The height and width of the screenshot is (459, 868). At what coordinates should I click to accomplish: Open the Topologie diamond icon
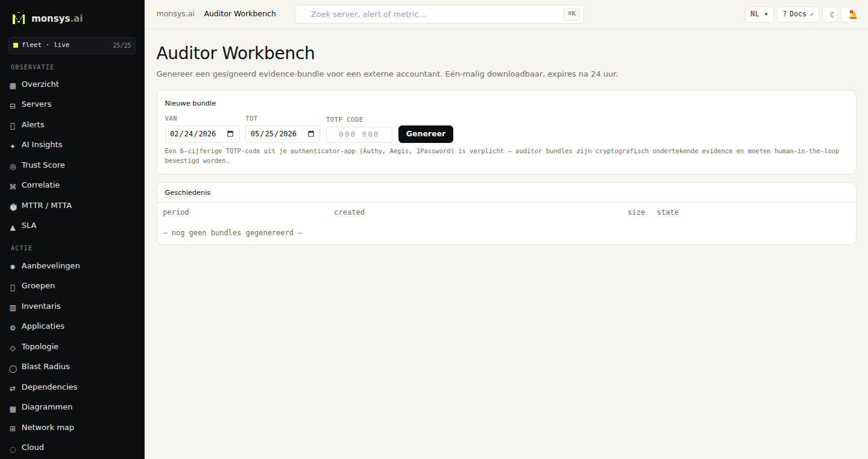[x=13, y=347]
